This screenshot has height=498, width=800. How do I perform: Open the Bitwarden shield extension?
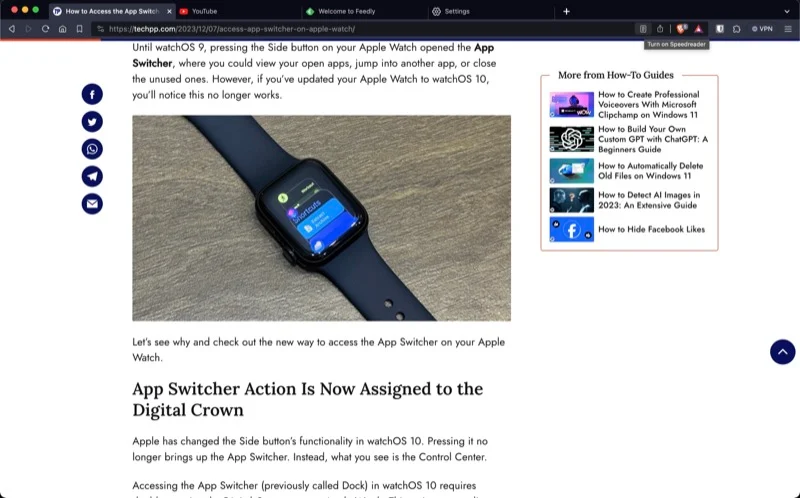(719, 29)
